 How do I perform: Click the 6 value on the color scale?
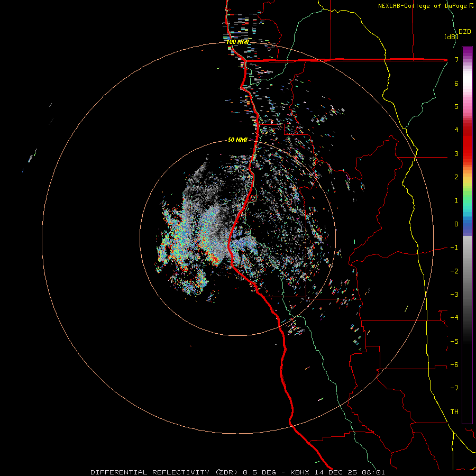(x=456, y=83)
